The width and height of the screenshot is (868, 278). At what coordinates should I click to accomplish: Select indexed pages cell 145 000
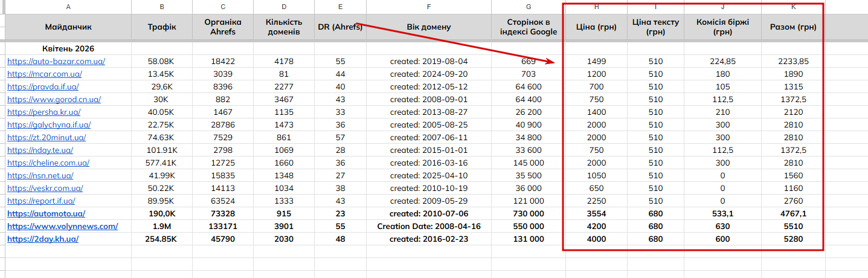coord(529,163)
